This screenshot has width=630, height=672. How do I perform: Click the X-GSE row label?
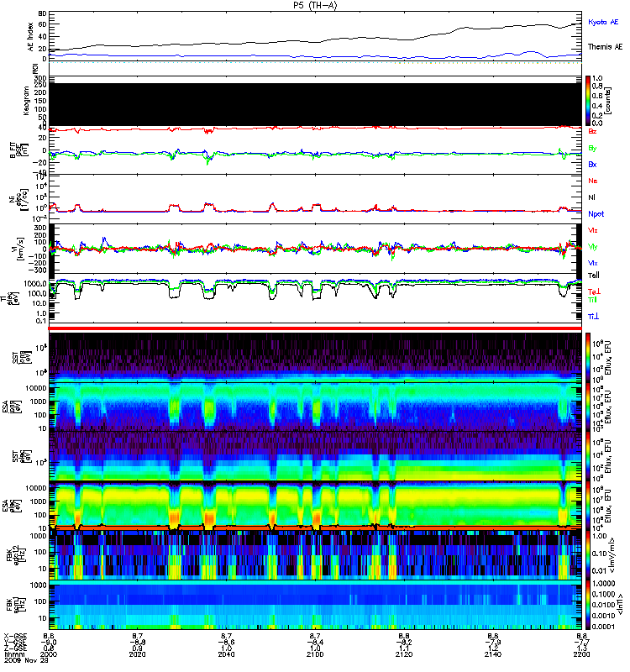tap(15, 637)
